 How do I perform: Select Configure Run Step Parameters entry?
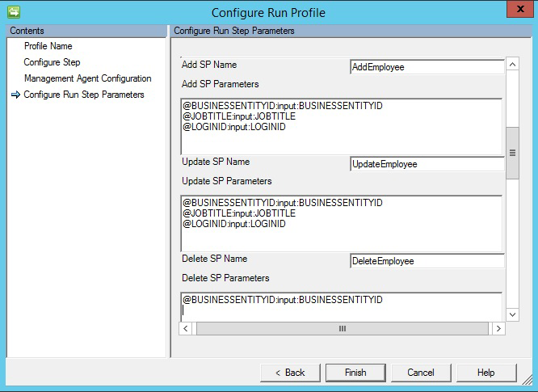(84, 95)
